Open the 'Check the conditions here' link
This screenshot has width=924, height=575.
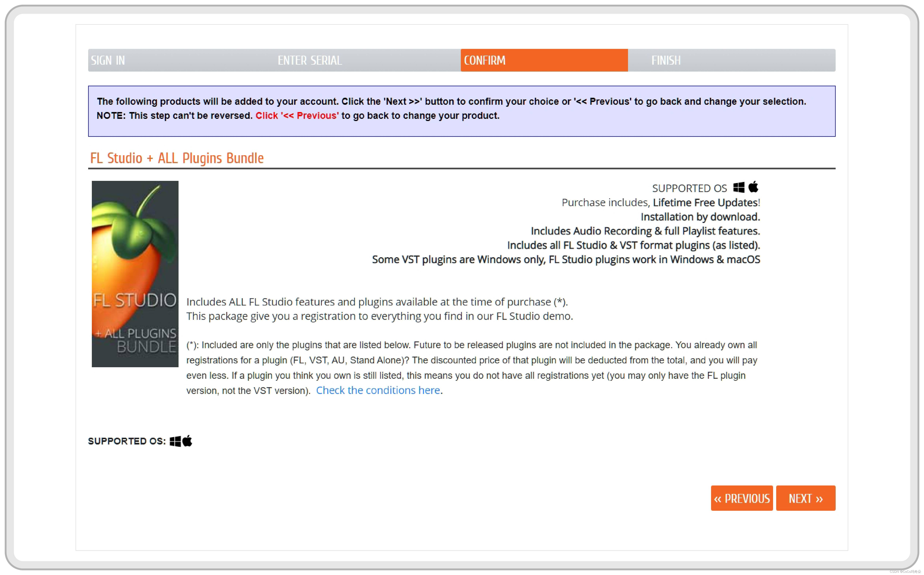tap(378, 390)
